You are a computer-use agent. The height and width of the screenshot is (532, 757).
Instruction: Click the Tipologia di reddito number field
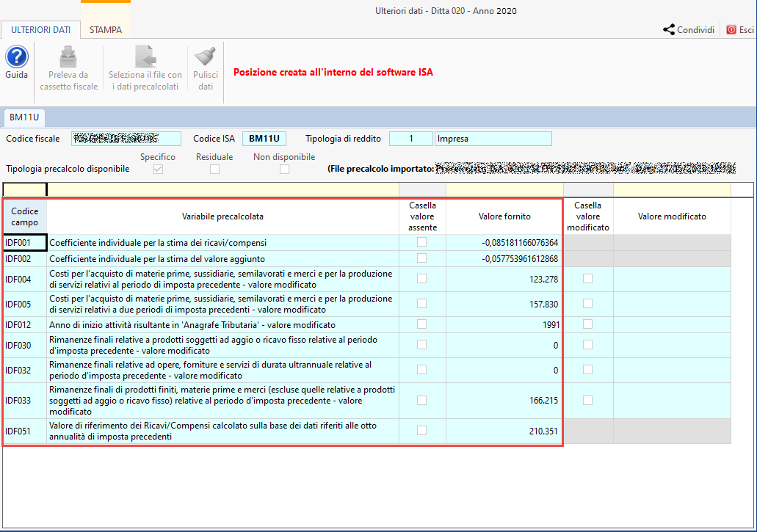(411, 139)
